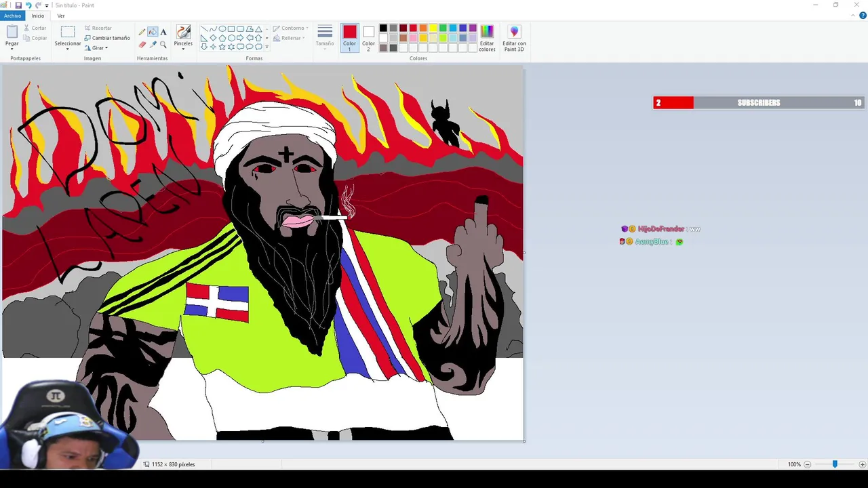868x488 pixels.
Task: Pick the black color swatch
Action: click(x=383, y=28)
